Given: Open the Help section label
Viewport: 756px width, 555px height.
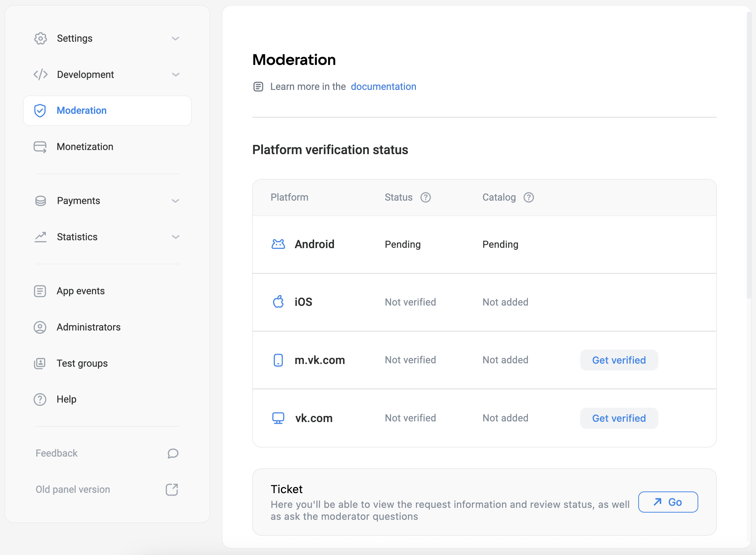Looking at the screenshot, I should (67, 399).
